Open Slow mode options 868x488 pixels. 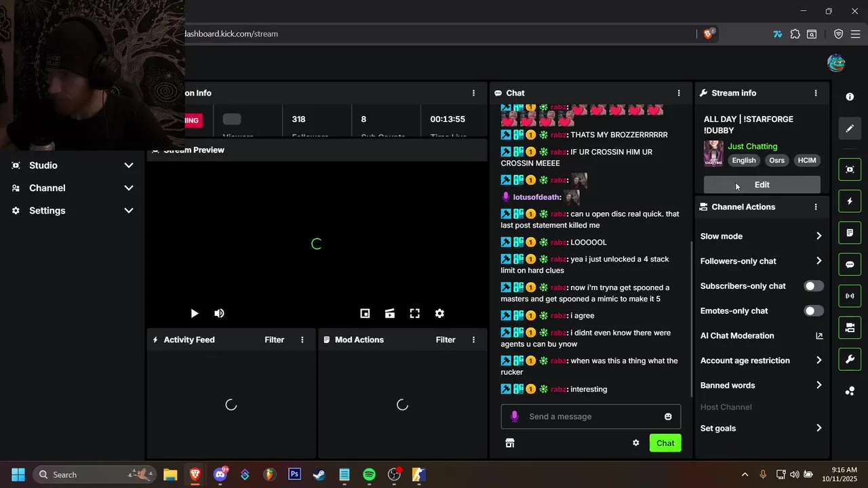[762, 236]
